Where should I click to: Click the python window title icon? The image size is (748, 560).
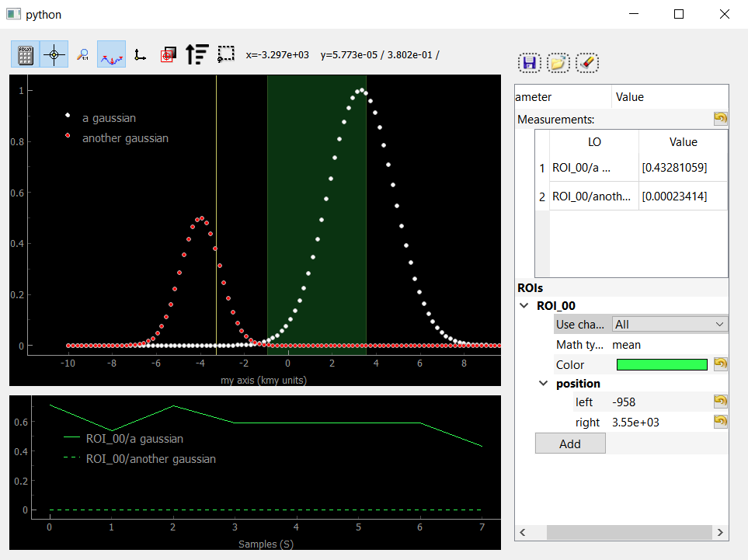tap(13, 14)
